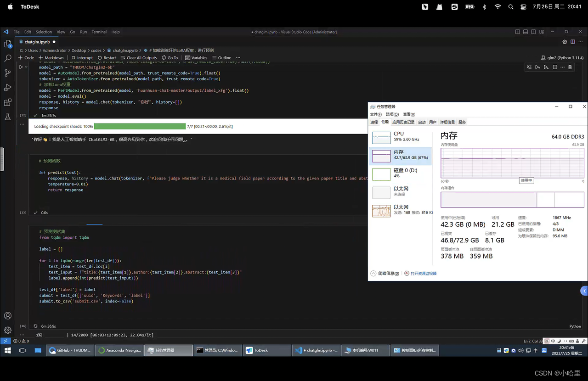Split the editor right
The image size is (588, 381).
573,42
